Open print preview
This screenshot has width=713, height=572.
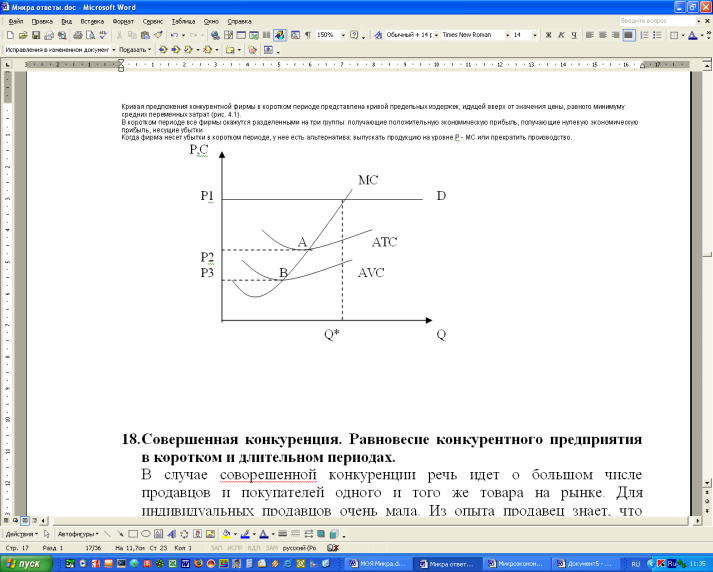click(x=90, y=35)
